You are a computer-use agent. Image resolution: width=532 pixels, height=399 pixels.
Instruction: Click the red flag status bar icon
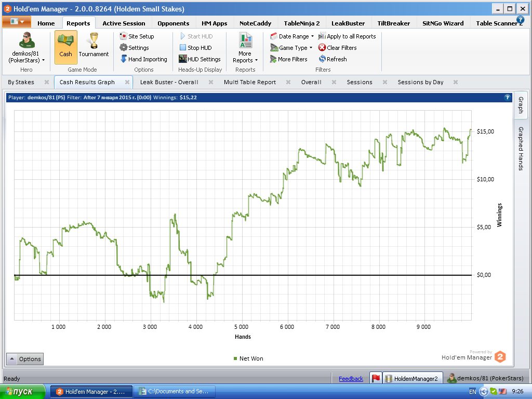(376, 378)
